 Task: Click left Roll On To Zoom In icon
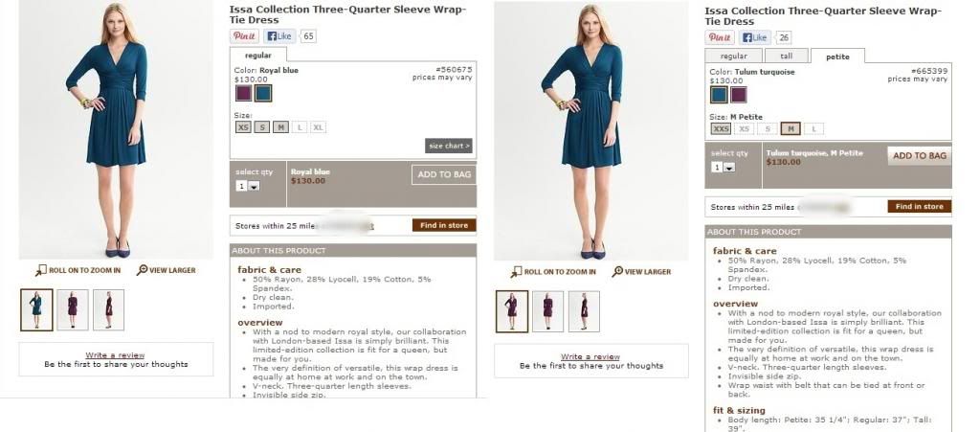pyautogui.click(x=41, y=270)
